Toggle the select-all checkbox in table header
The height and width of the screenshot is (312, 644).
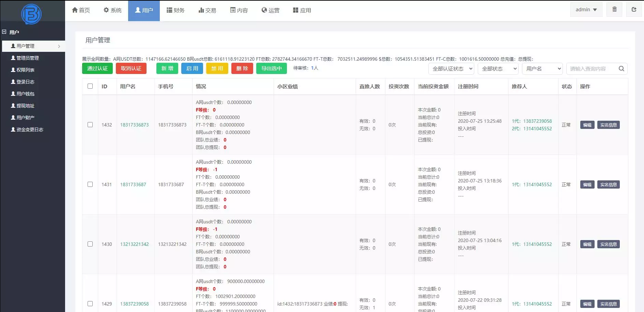click(90, 86)
